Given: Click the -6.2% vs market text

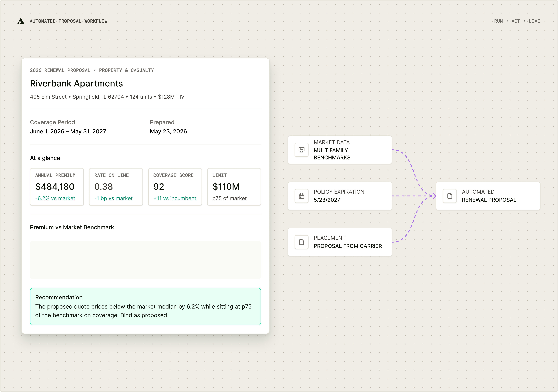Looking at the screenshot, I should pyautogui.click(x=55, y=198).
